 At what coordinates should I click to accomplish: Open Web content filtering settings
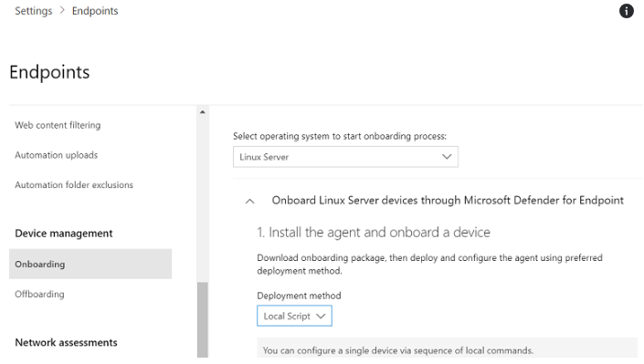tap(58, 125)
